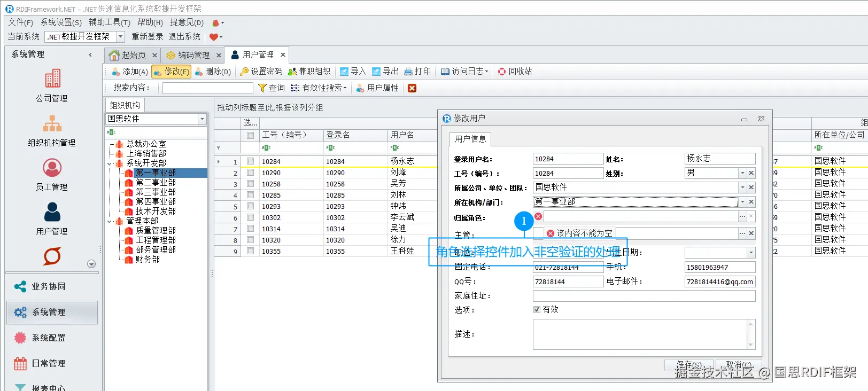Click the menu bar bug icon dropdown
This screenshot has height=391, width=868.
(218, 23)
